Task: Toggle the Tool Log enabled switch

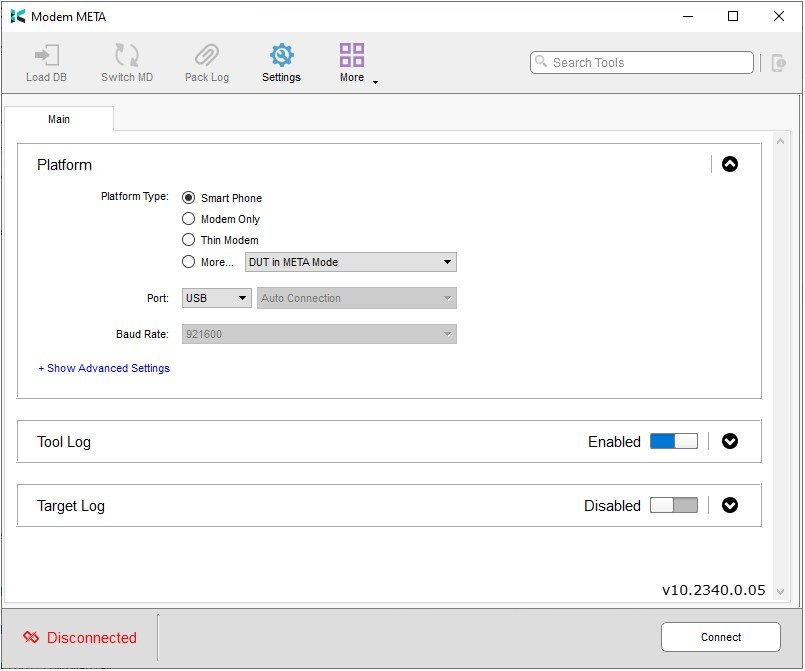Action: pos(674,441)
